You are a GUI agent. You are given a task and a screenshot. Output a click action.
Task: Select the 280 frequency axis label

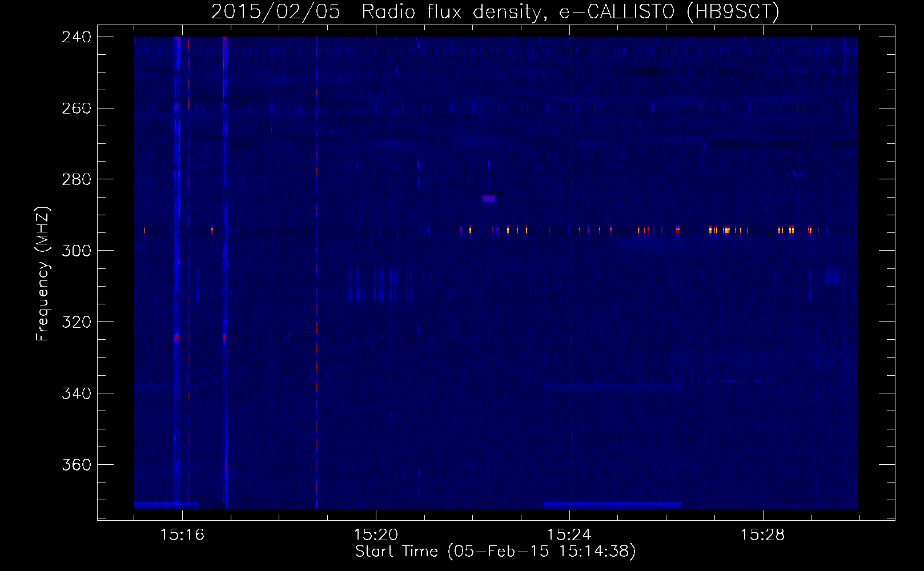click(76, 180)
